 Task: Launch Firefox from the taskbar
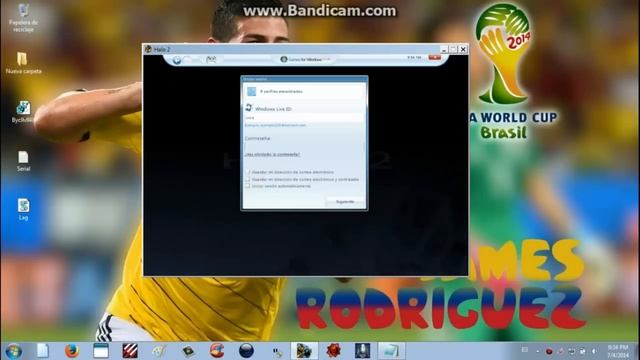click(72, 351)
